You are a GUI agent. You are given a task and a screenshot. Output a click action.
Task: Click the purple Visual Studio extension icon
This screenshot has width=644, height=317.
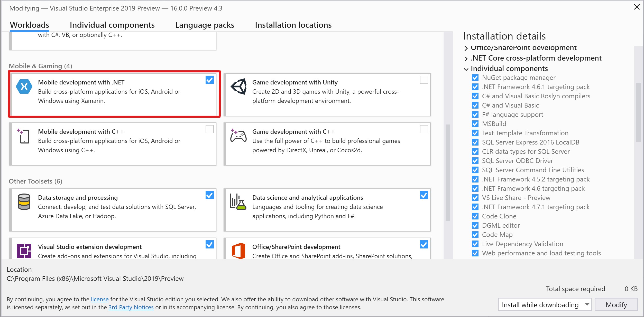pyautogui.click(x=24, y=251)
